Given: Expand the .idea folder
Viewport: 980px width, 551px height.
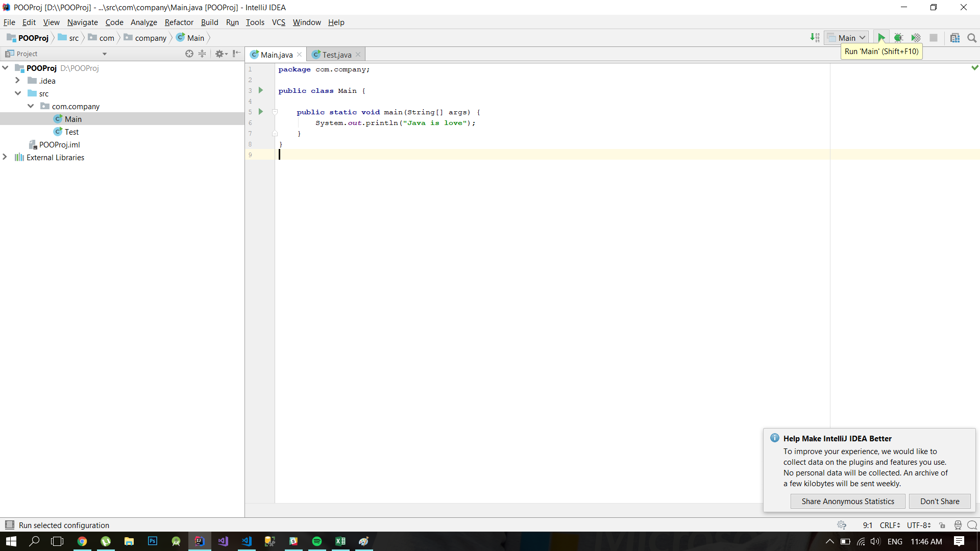Looking at the screenshot, I should pos(18,81).
